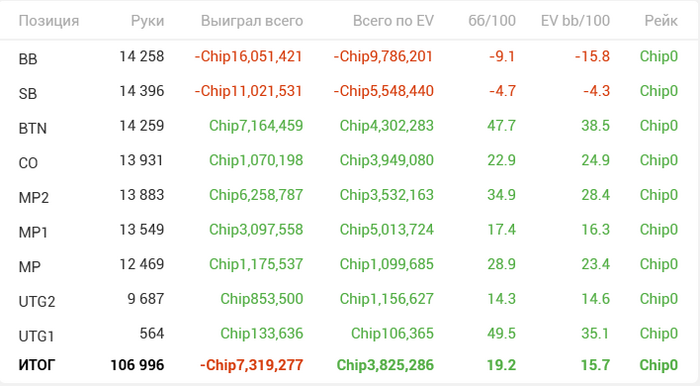Sort by the бб/100 column header

(x=492, y=21)
